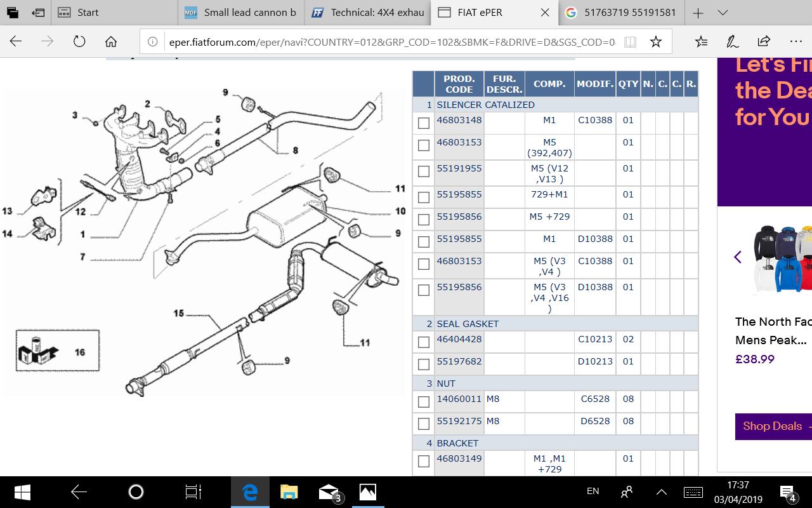Viewport: 812px width, 508px height.
Task: Refresh the current page
Action: click(x=79, y=42)
